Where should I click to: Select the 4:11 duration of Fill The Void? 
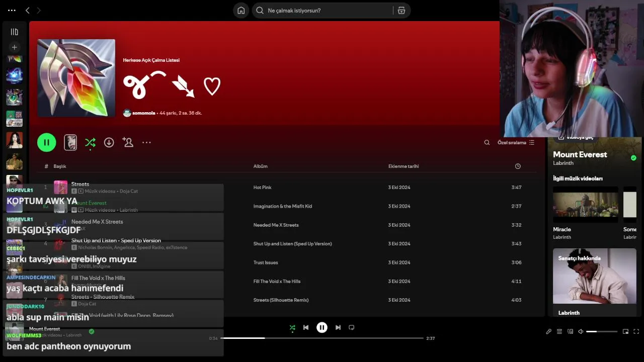[516, 281]
